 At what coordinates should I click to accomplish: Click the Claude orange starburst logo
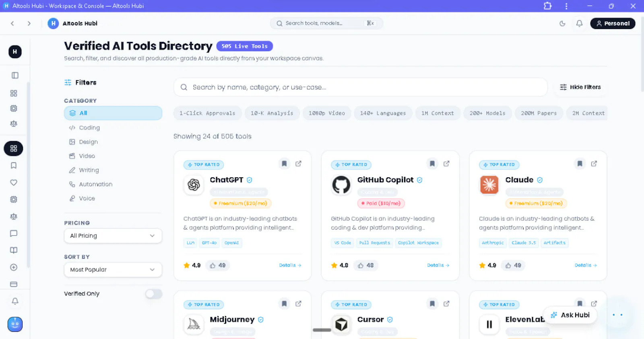[x=489, y=185]
